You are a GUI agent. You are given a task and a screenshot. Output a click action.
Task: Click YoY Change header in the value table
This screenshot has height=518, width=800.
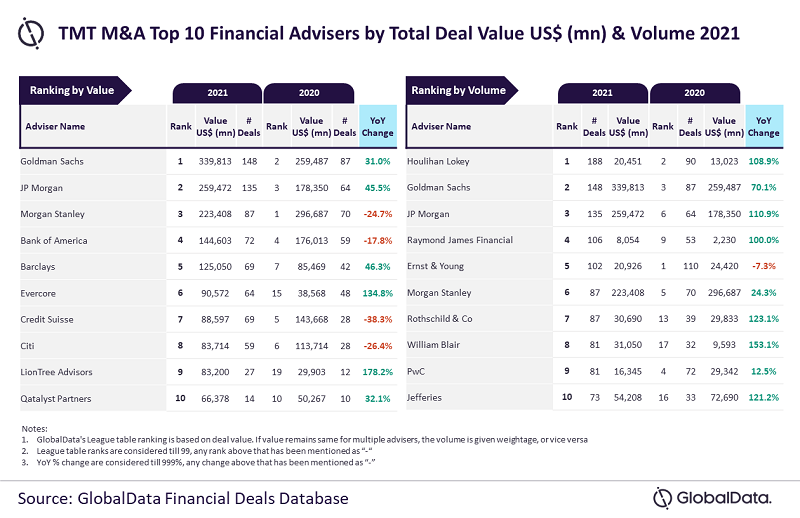[377, 126]
